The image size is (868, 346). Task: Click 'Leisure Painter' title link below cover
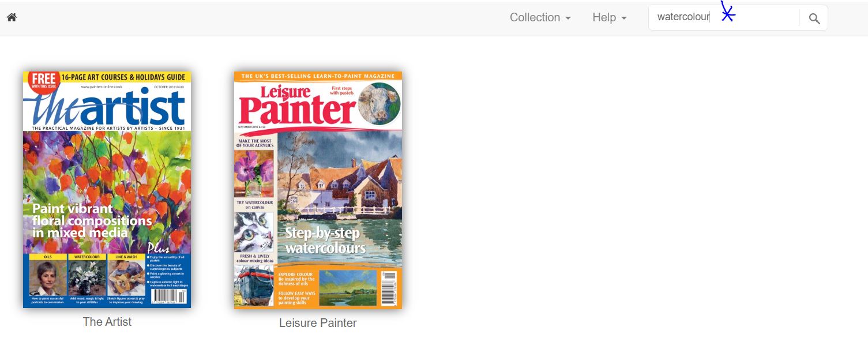[x=318, y=323]
